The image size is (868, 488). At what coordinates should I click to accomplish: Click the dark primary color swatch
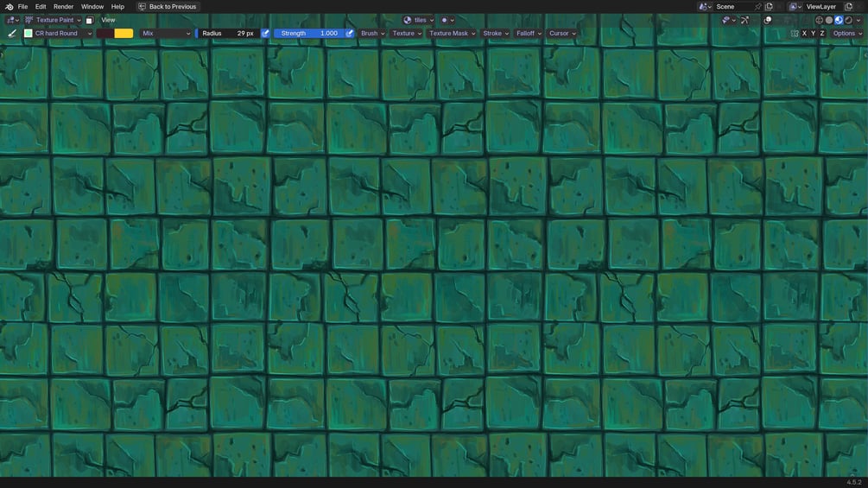(x=105, y=33)
